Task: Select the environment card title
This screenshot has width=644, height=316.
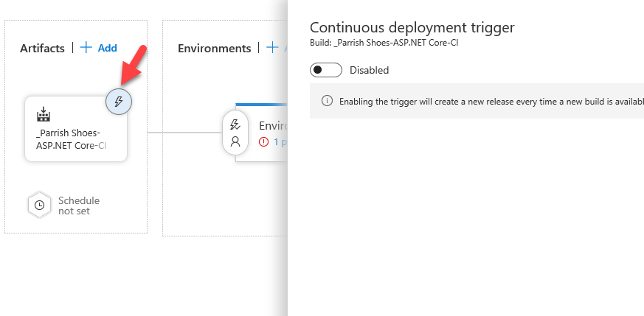Action: [x=271, y=125]
